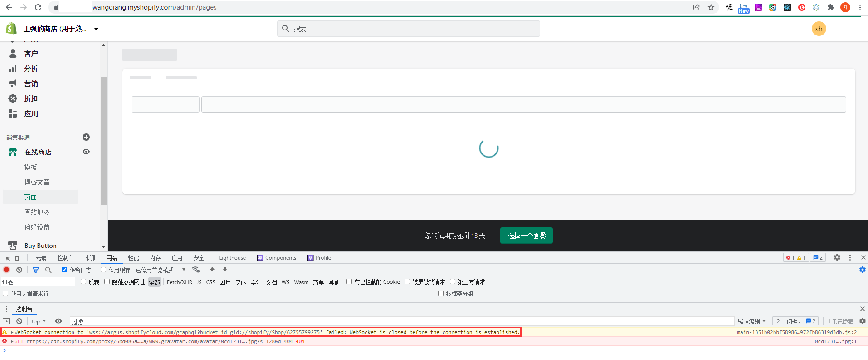Check the 第三方请求 checkbox
868x360 pixels.
tap(453, 281)
